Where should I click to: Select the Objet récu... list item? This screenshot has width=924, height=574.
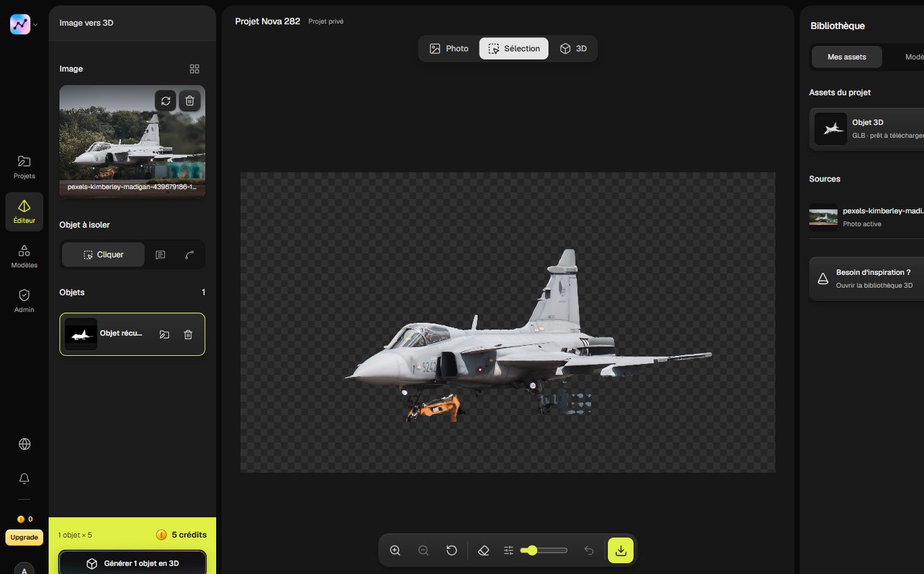[132, 334]
